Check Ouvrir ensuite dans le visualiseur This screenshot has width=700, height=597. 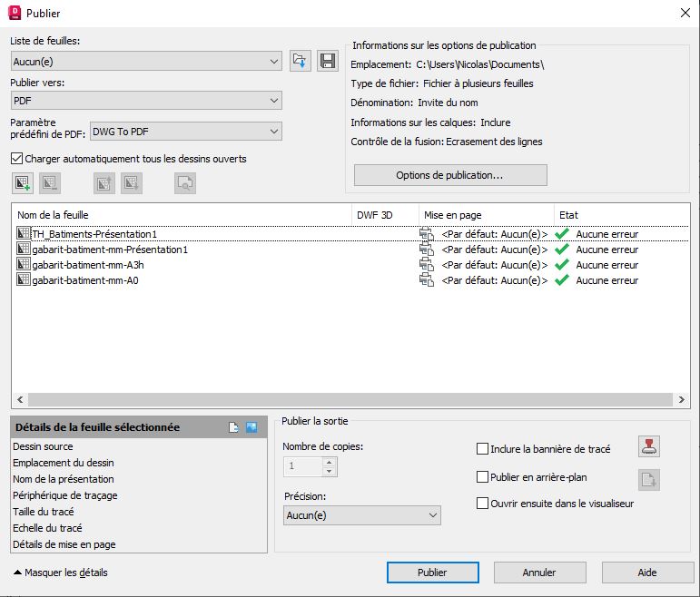[482, 504]
